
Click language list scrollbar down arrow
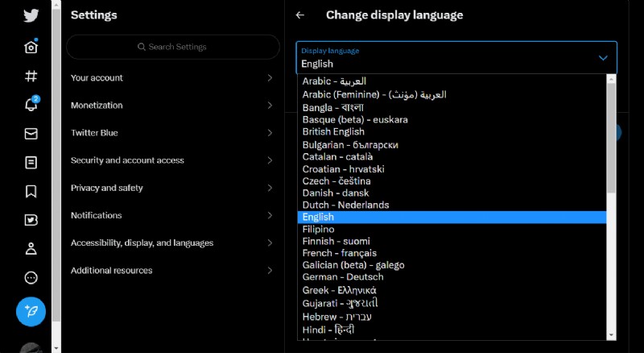(611, 335)
